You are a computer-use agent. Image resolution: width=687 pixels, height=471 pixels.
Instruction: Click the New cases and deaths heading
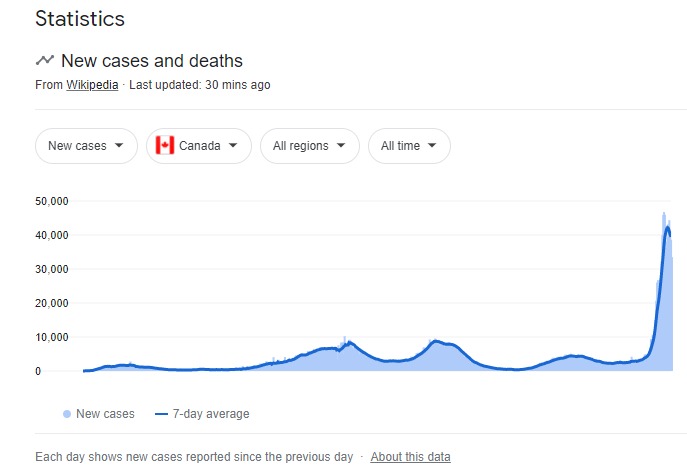coord(152,60)
